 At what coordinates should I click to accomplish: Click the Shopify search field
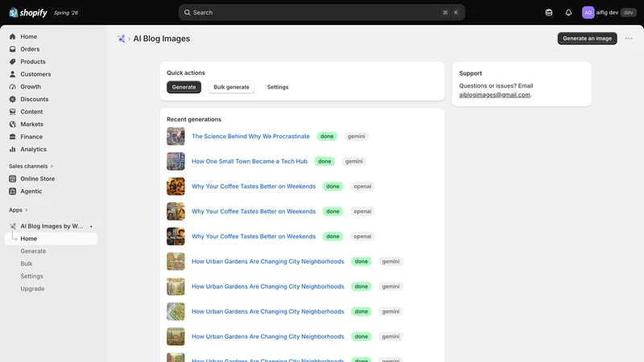[x=321, y=13]
